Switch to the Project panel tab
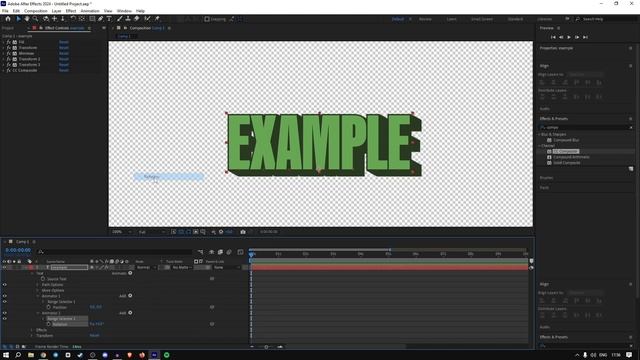Viewport: 640px width, 360px height. pyautogui.click(x=8, y=28)
